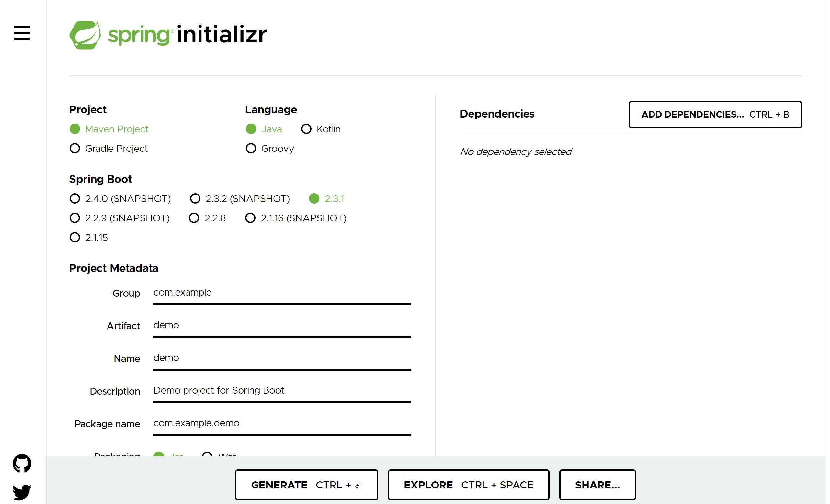Click the 'No dependency selected' text

tap(516, 152)
